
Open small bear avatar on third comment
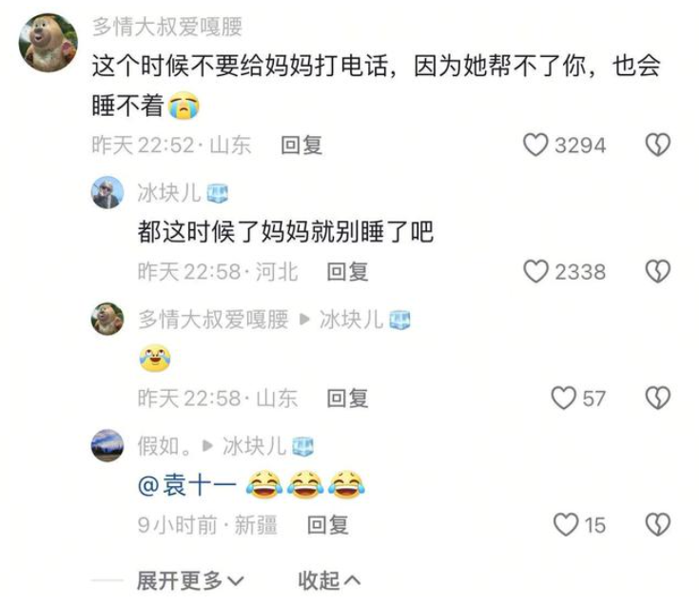(107, 319)
